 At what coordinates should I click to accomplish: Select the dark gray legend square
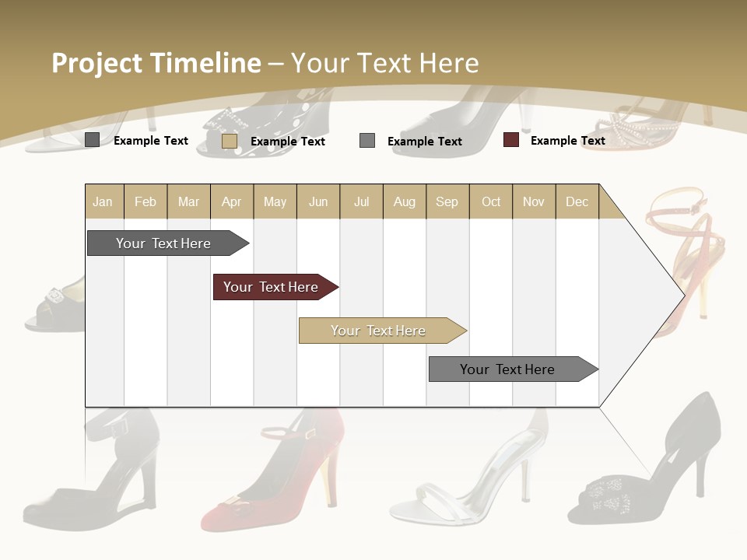93,140
